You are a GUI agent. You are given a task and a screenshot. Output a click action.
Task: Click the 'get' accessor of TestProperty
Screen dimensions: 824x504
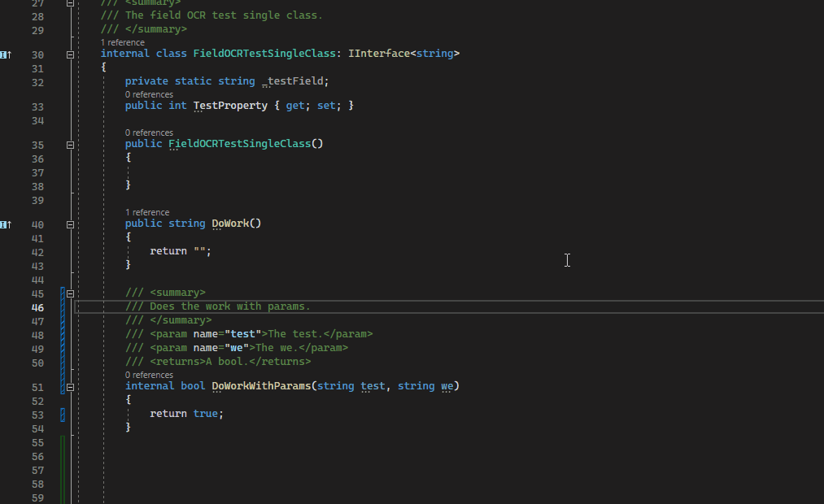click(x=294, y=106)
